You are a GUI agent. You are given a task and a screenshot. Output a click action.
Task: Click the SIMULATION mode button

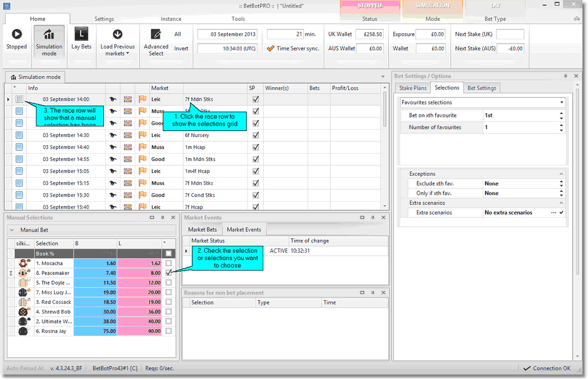point(432,6)
